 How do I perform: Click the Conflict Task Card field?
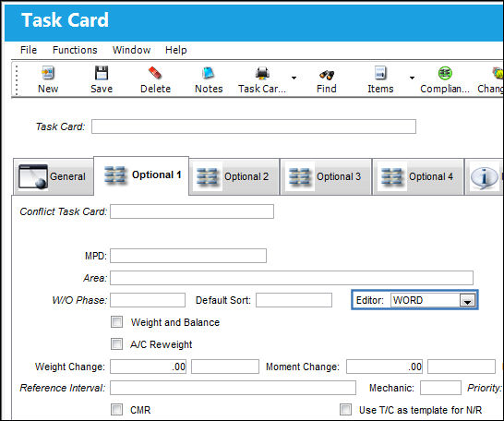[192, 211]
